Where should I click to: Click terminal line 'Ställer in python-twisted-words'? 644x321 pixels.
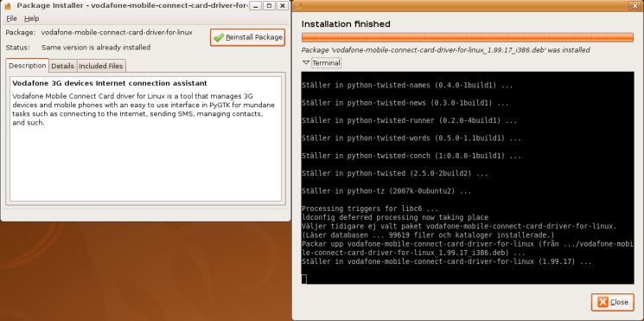(411, 138)
